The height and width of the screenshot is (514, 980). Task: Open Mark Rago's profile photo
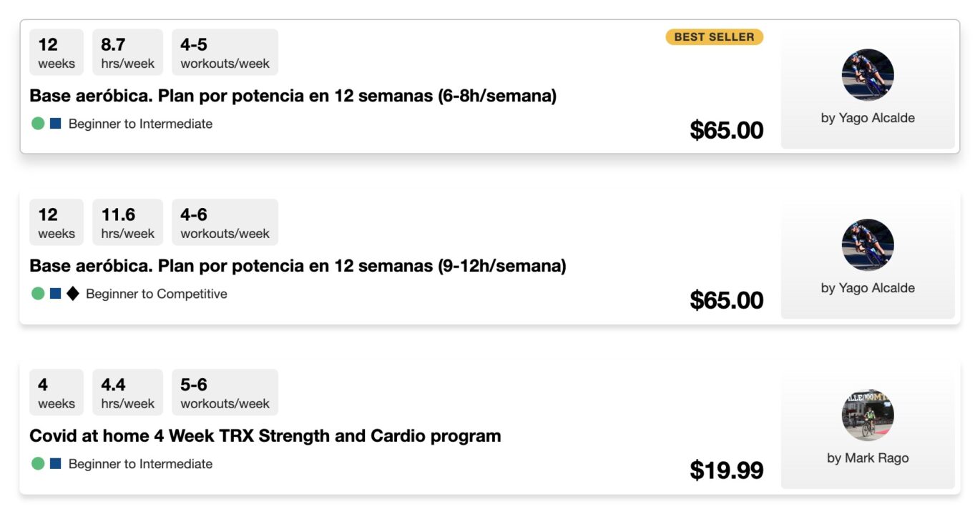pos(868,415)
